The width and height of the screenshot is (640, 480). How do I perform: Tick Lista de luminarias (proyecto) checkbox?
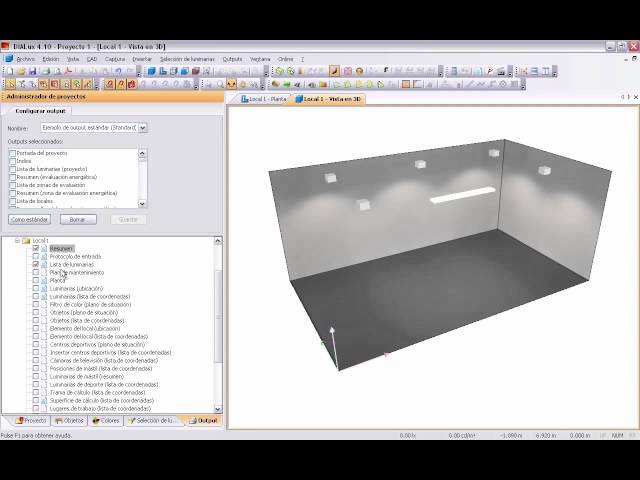pos(13,169)
